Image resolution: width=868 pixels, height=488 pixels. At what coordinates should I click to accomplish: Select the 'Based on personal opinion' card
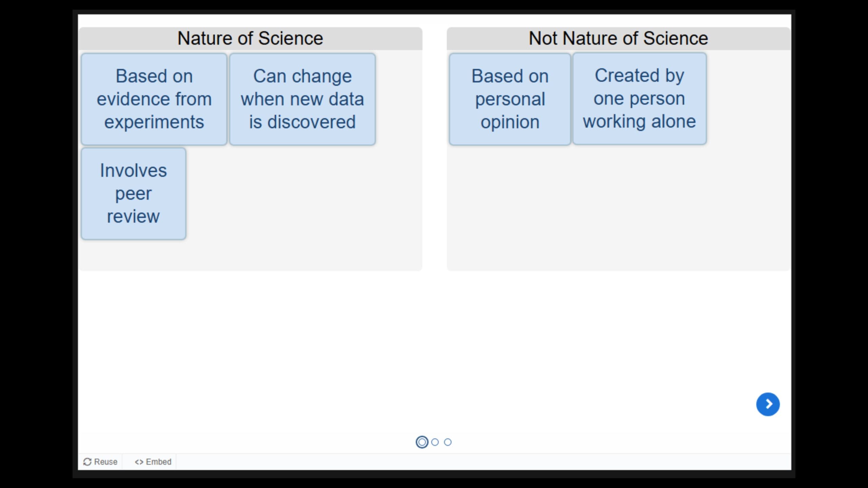point(510,99)
